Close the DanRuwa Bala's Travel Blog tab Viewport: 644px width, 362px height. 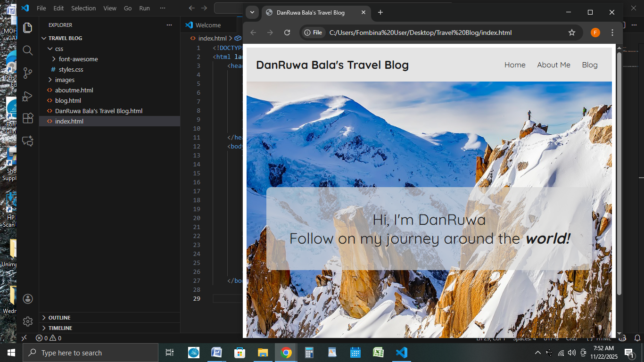click(363, 13)
